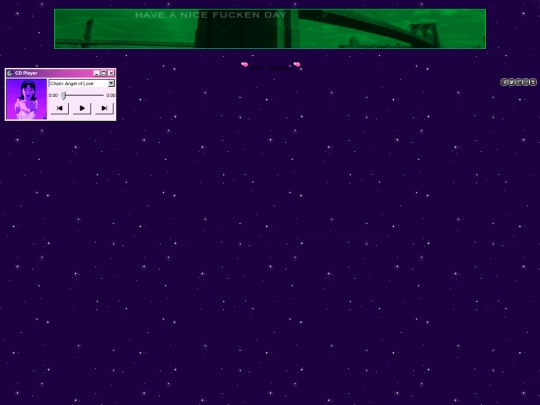Play the track in CD Player
Image resolution: width=540 pixels, height=405 pixels.
(x=82, y=108)
